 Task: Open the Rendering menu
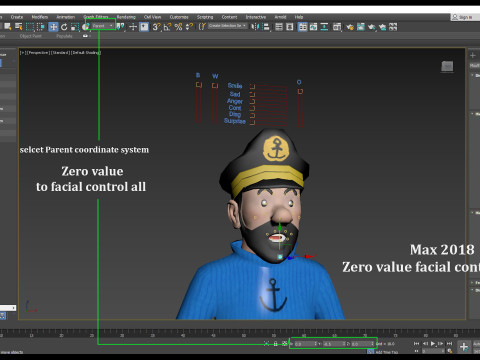click(126, 17)
